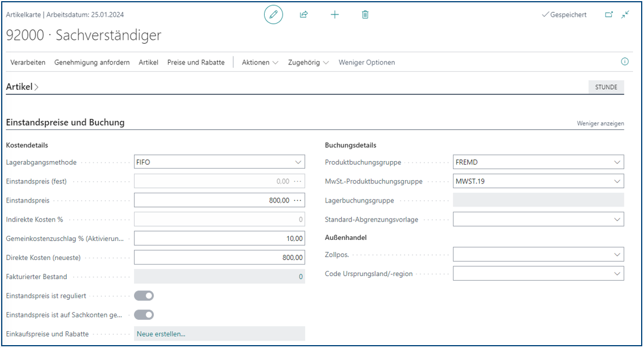The image size is (644, 348).
Task: Open Produktbuchungsgruppe FREMD dropdown
Action: pyautogui.click(x=617, y=162)
